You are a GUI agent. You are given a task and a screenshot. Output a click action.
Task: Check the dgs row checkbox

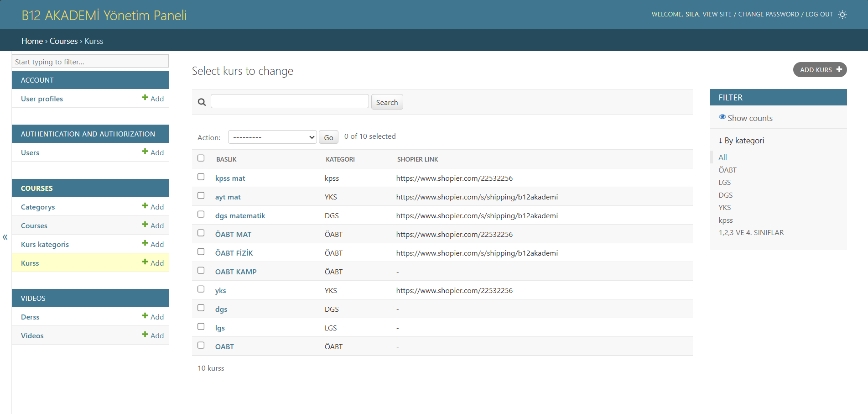tap(201, 308)
